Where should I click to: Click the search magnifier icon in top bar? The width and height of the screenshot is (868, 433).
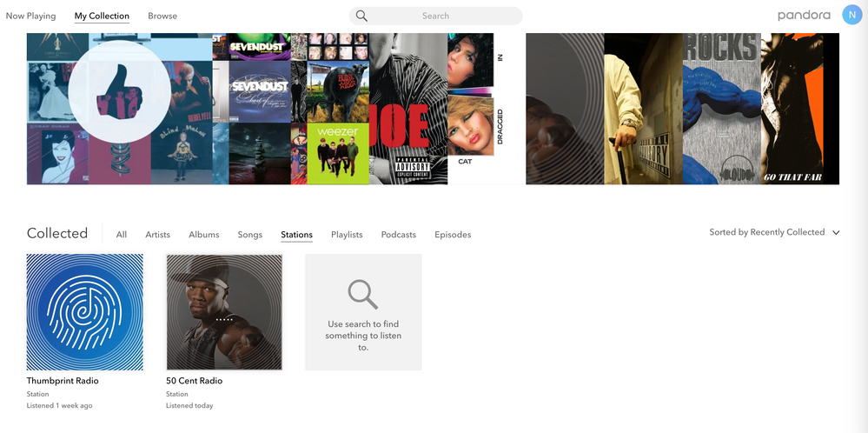[361, 16]
